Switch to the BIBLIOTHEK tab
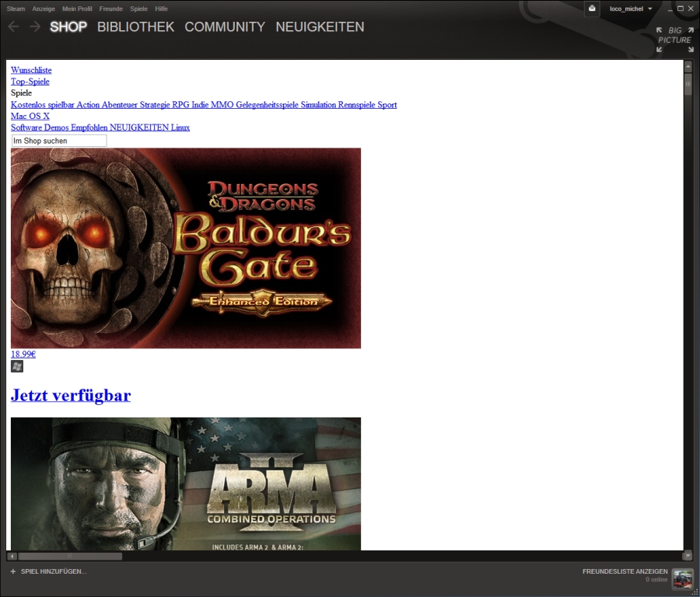 [135, 26]
